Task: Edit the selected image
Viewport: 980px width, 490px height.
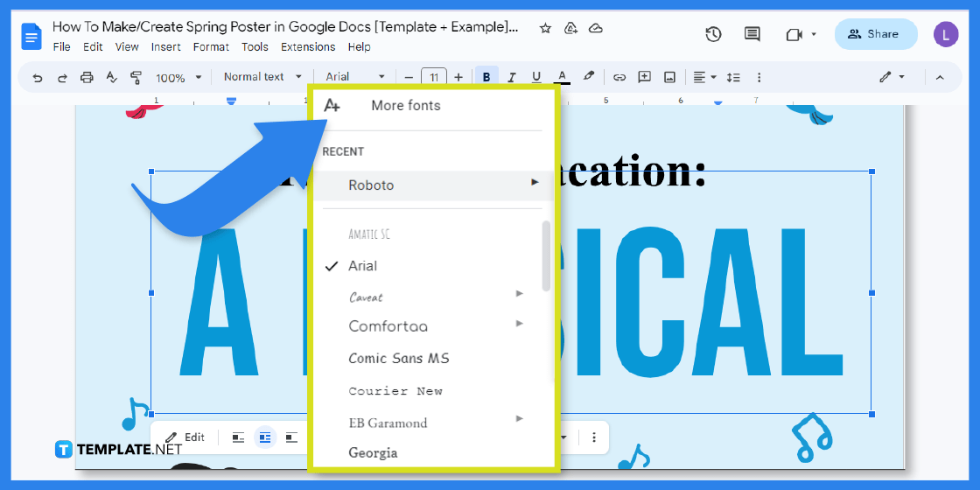Action: point(185,437)
